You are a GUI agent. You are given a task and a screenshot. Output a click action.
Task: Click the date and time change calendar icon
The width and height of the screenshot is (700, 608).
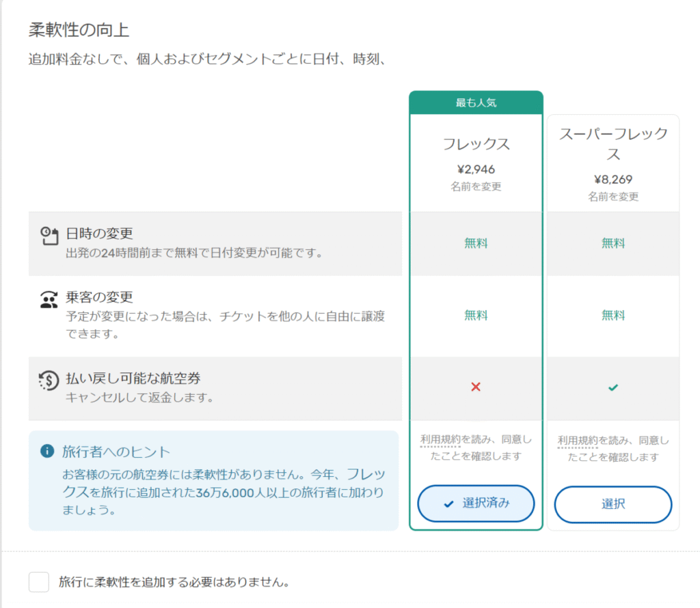[49, 236]
